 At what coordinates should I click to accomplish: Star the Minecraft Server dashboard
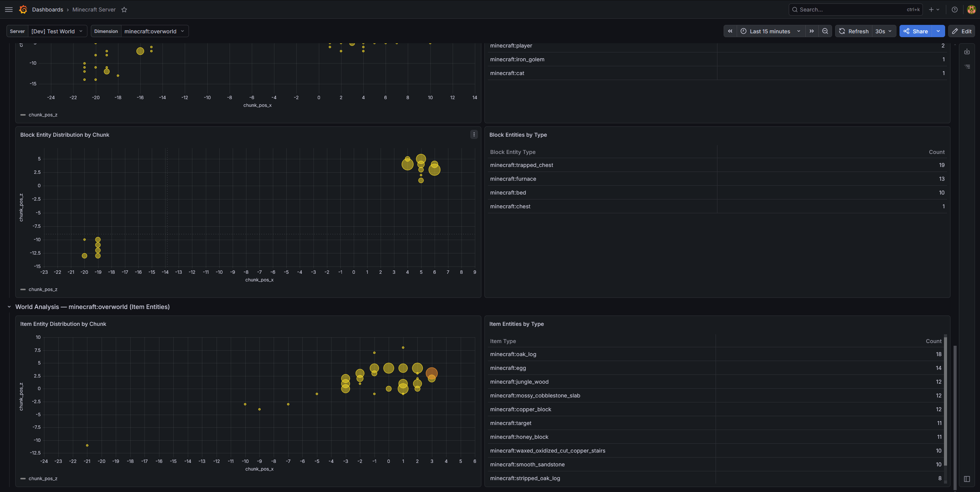[124, 10]
